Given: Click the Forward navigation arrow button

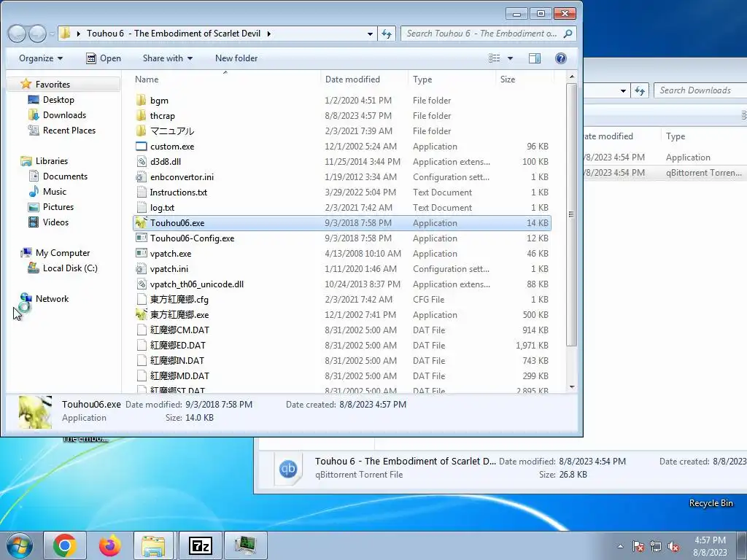Looking at the screenshot, I should pos(37,34).
